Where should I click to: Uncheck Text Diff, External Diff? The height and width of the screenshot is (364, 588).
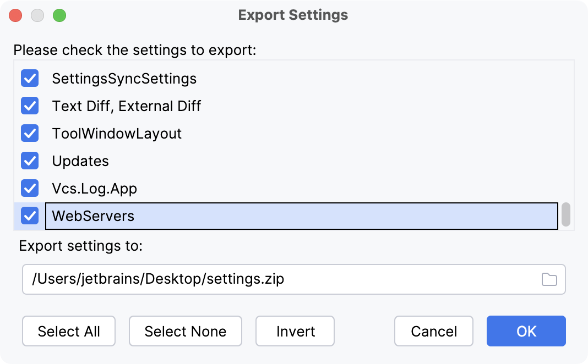(x=29, y=106)
